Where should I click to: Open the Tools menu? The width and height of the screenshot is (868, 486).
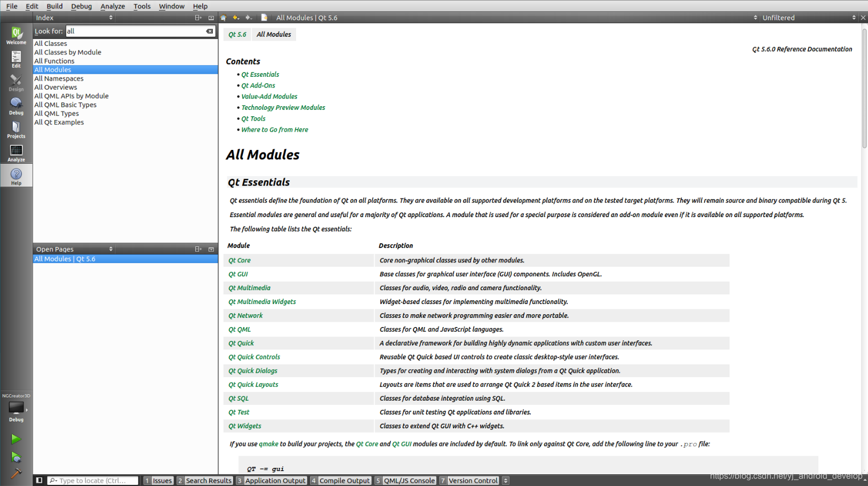[142, 6]
